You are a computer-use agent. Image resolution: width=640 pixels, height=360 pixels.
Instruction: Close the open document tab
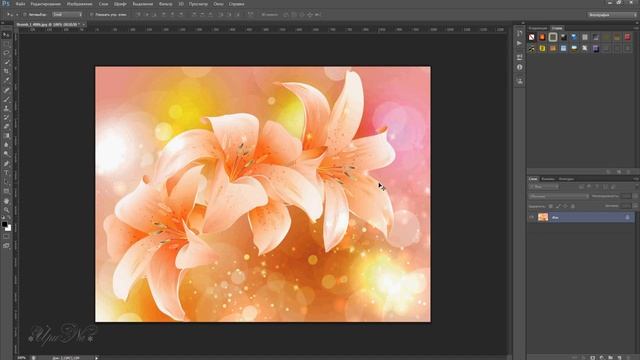click(83, 24)
